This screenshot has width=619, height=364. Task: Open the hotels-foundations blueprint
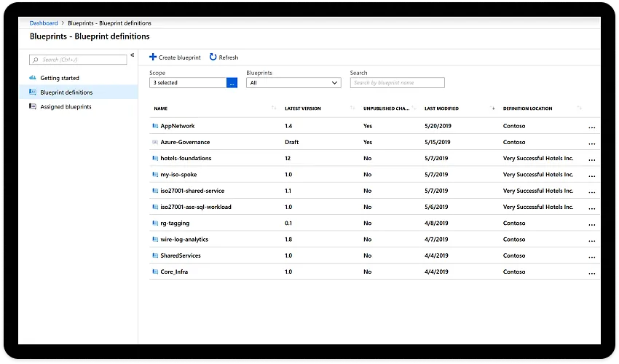(186, 159)
